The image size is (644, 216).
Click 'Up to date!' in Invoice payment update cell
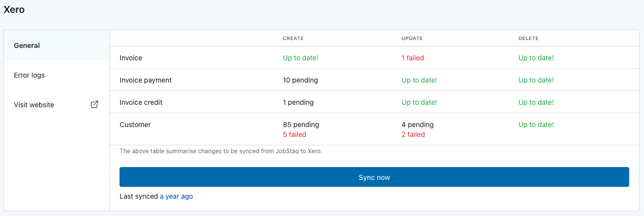(x=419, y=80)
